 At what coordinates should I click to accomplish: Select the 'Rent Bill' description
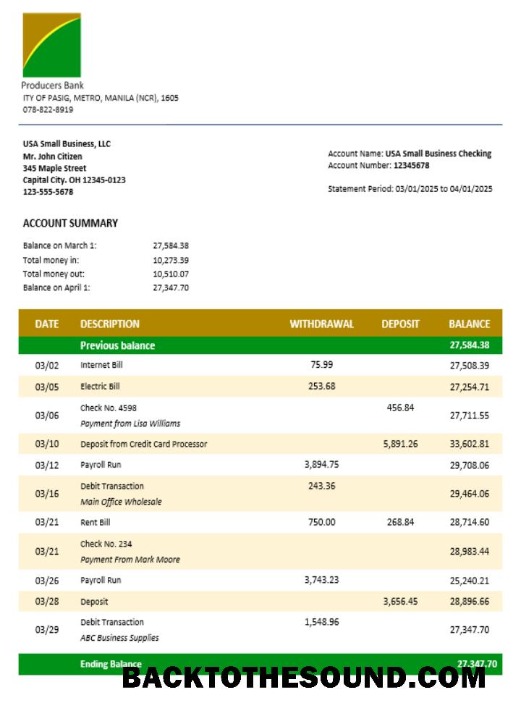pos(95,523)
